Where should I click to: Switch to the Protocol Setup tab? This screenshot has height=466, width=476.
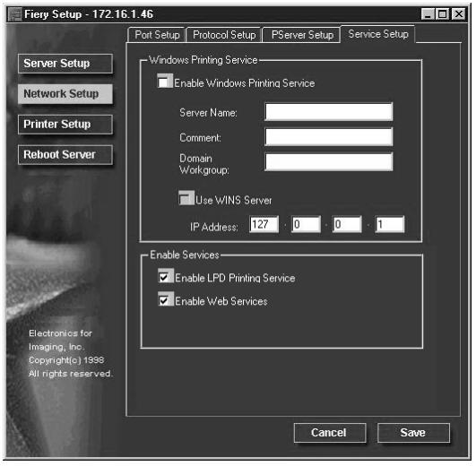(x=224, y=35)
